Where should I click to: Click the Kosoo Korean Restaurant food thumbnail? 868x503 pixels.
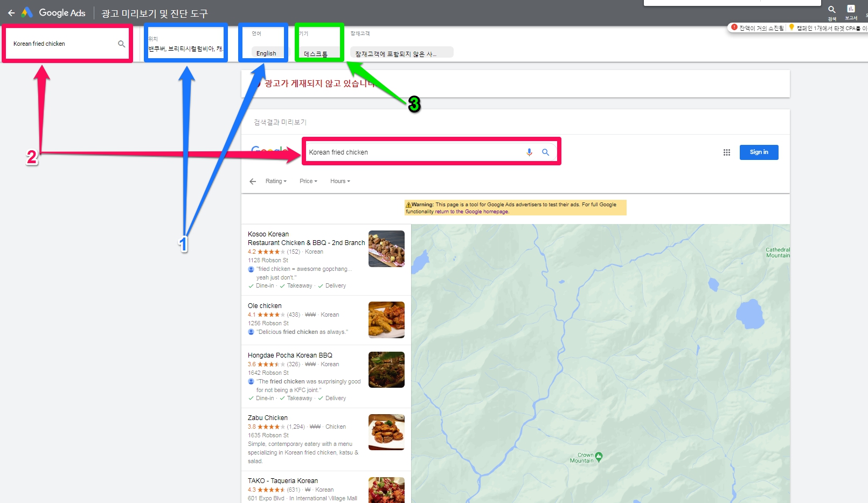coord(386,249)
